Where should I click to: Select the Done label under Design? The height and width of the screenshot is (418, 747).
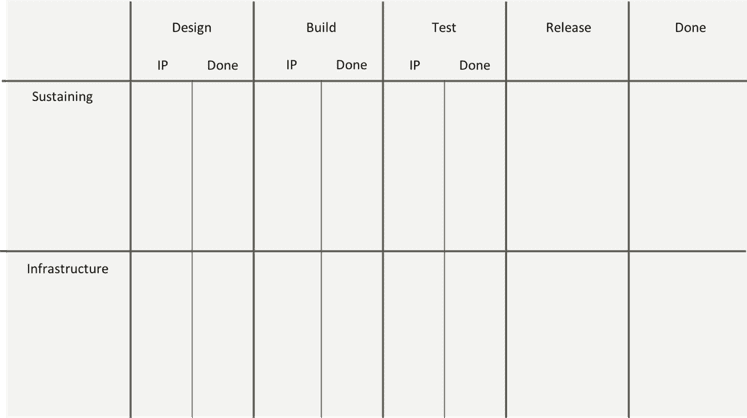(222, 65)
